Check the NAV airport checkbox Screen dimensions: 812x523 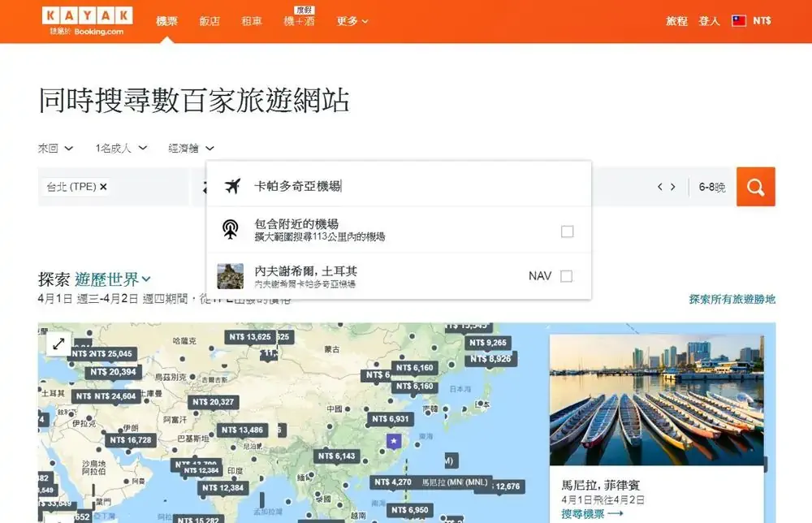coord(566,276)
